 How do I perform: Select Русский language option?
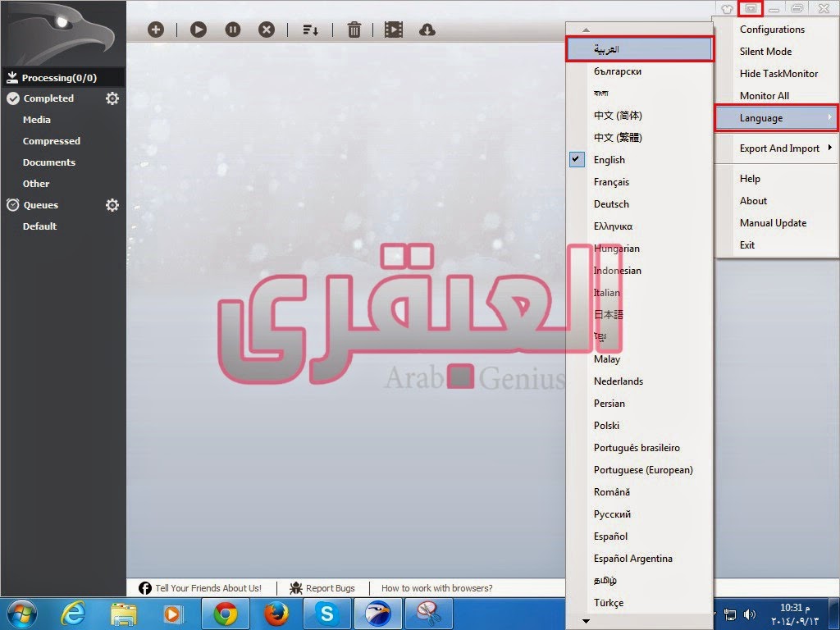click(640, 514)
